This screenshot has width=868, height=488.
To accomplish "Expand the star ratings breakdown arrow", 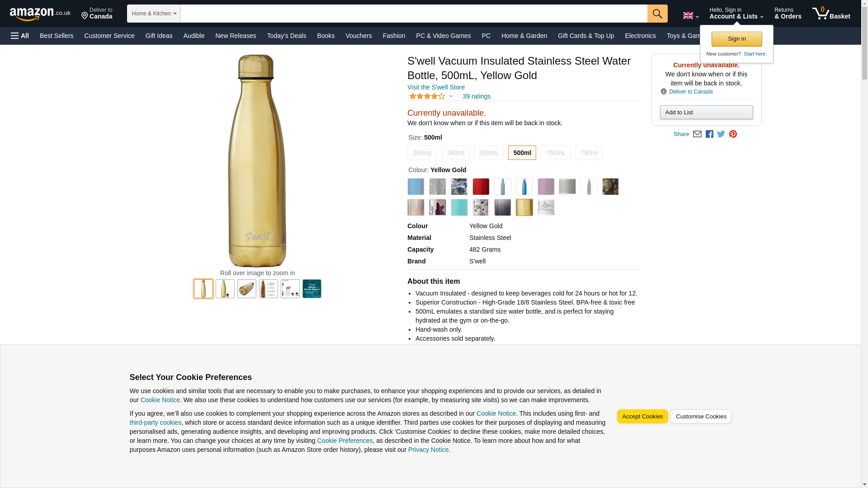I will 451,96.
